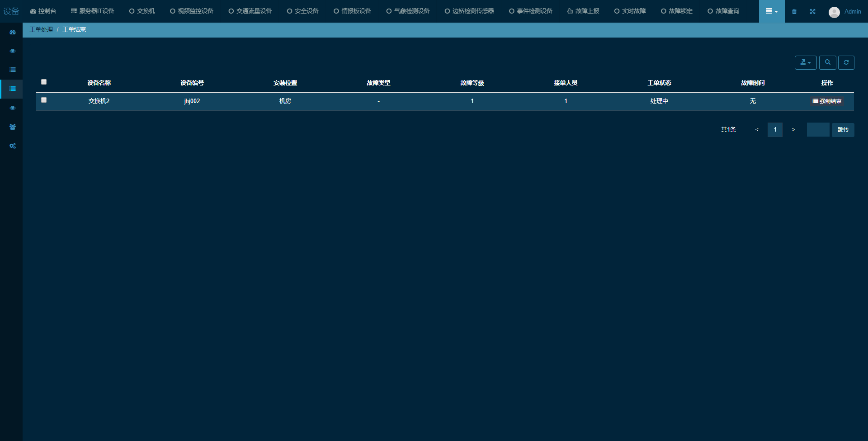Tick the select-all checkbox in table header

[44, 82]
